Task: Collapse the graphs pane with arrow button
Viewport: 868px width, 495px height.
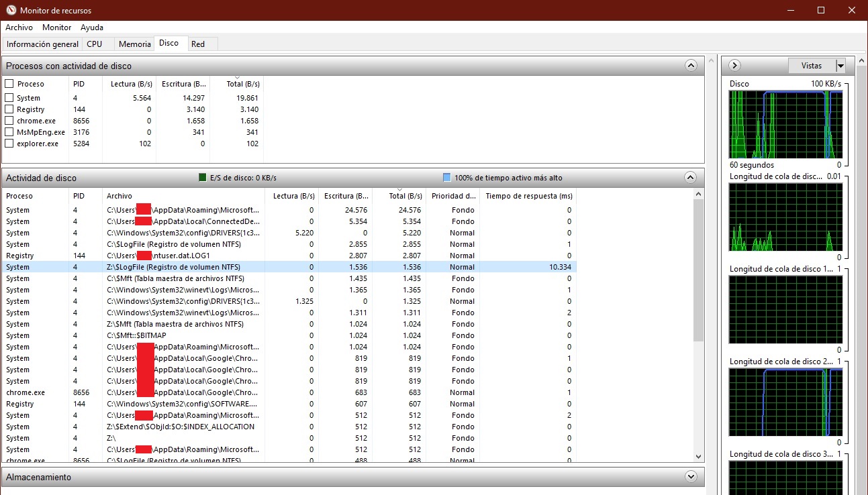Action: click(x=734, y=65)
